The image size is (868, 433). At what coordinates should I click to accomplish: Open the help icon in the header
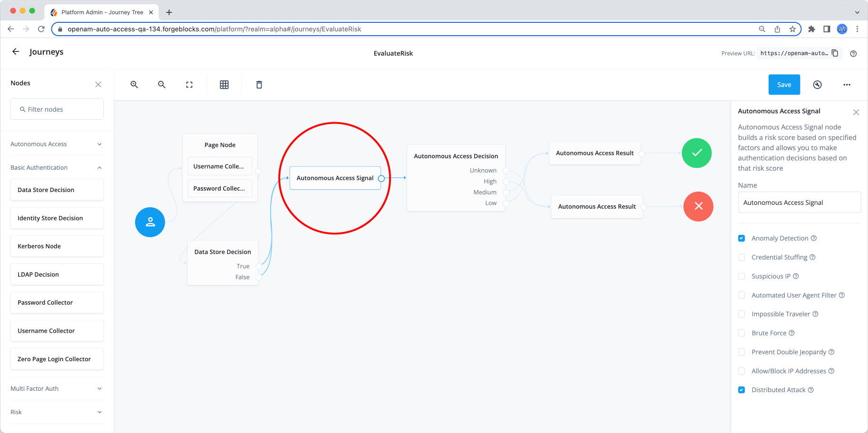tap(853, 54)
